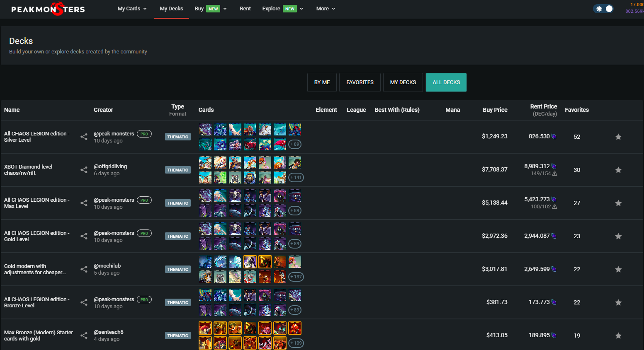644x350 pixels.
Task: Show +89 more cards in Max Level deck
Action: (295, 210)
